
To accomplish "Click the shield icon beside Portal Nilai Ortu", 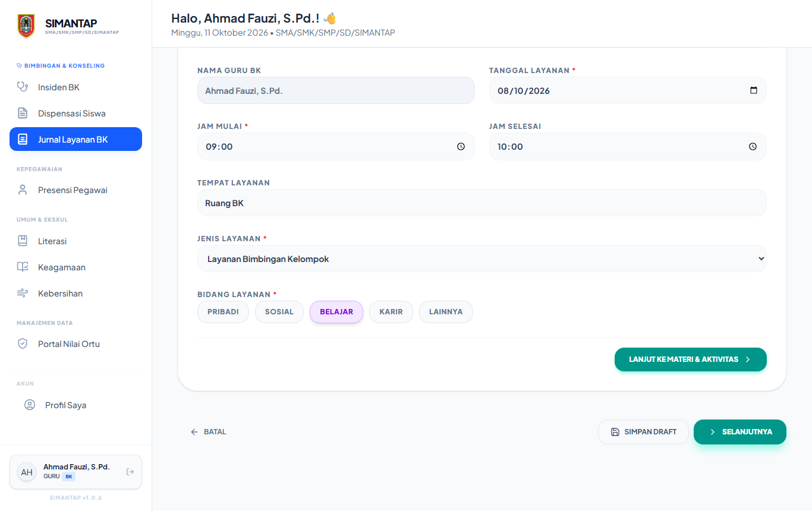I will point(23,344).
